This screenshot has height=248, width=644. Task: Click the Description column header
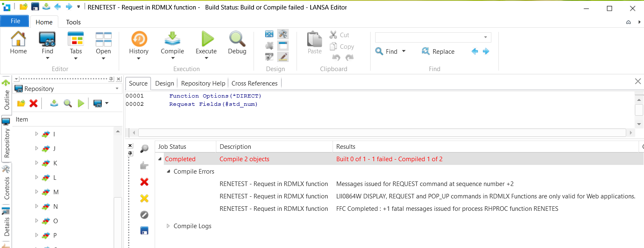click(x=274, y=146)
